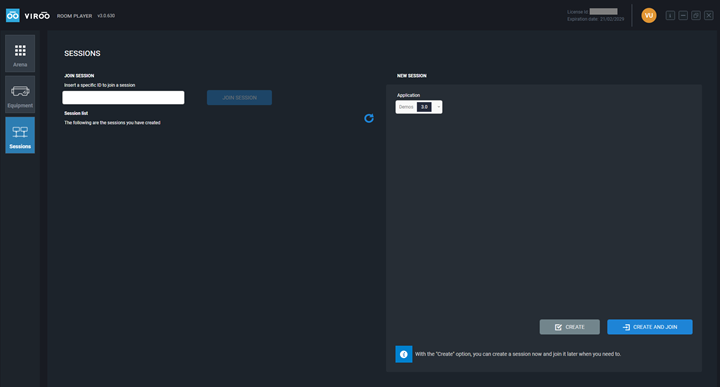Viewport: 720px width, 387px height.
Task: Minimize the Room Player window
Action: pyautogui.click(x=683, y=16)
